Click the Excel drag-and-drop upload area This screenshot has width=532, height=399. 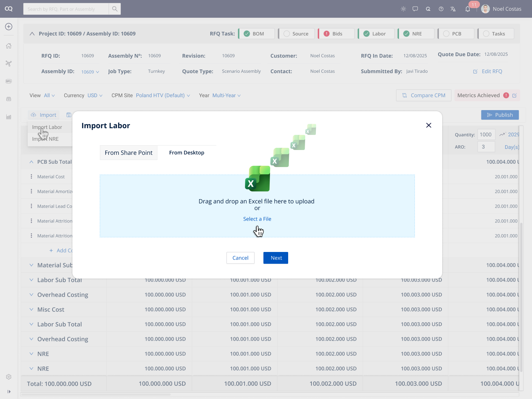pos(257,206)
